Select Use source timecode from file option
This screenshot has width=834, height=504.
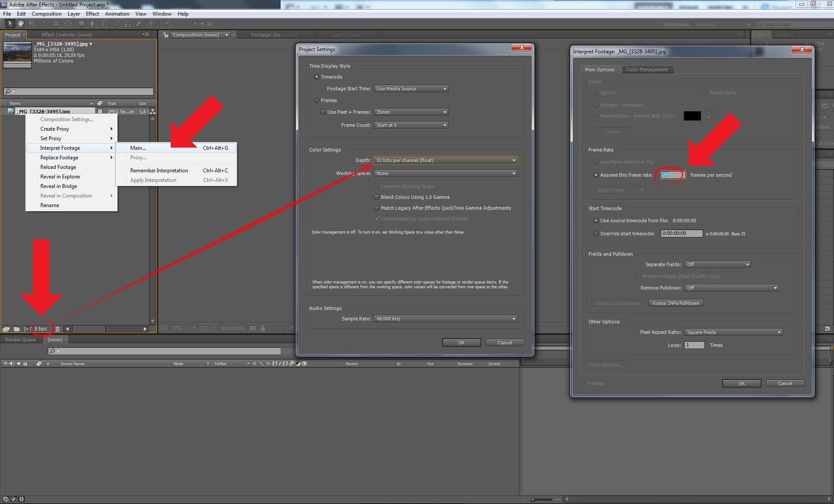pos(596,221)
